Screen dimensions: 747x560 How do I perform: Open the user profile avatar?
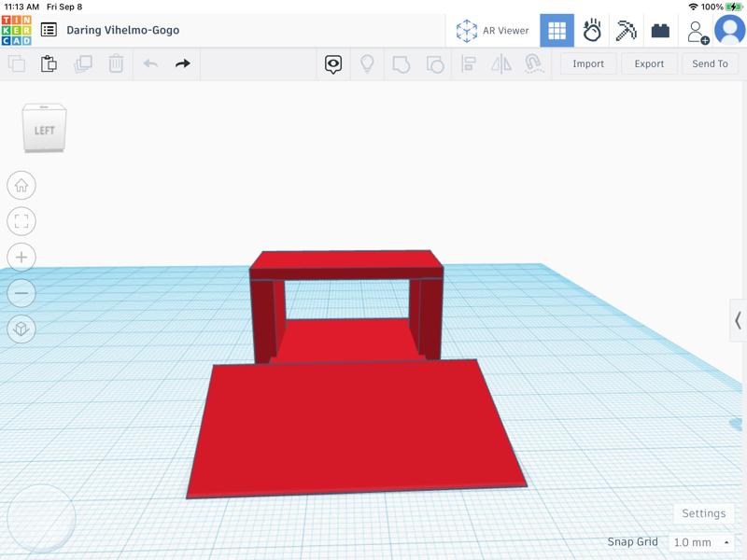point(729,31)
